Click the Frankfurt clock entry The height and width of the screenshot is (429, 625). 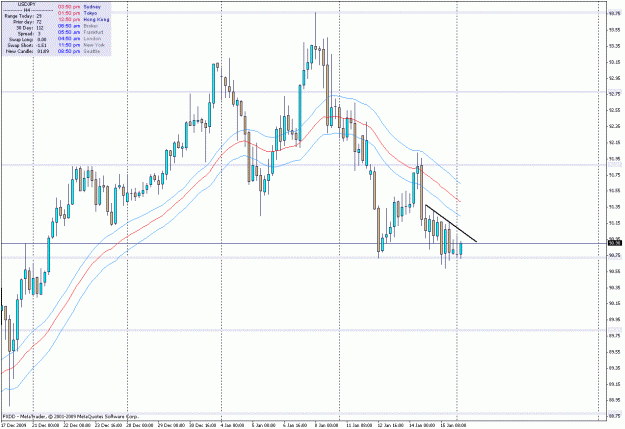[81, 32]
